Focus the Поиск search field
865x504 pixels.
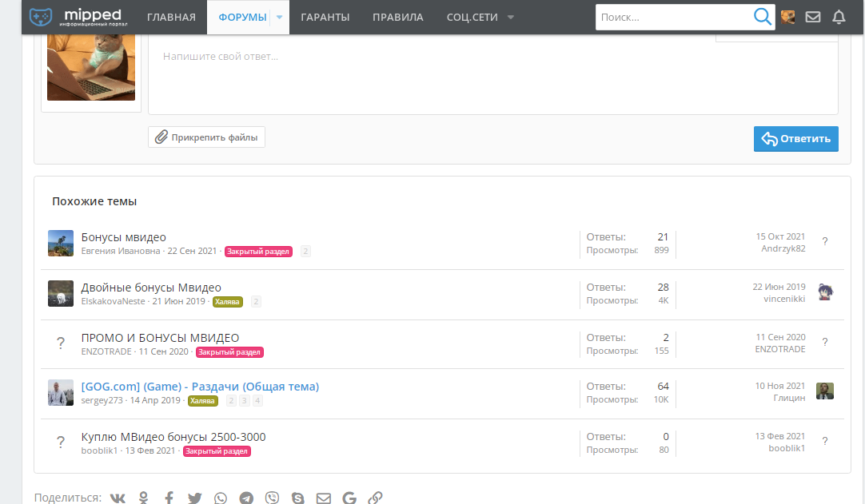pos(674,17)
